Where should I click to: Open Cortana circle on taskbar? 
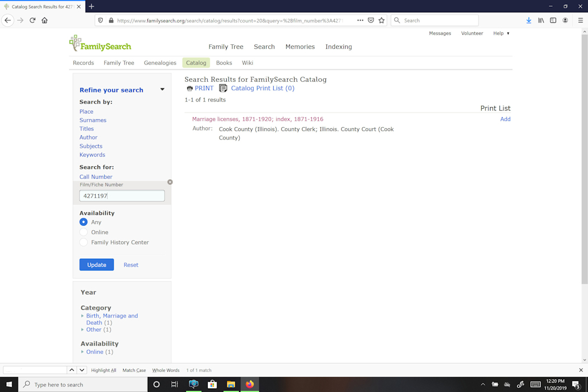pos(156,385)
